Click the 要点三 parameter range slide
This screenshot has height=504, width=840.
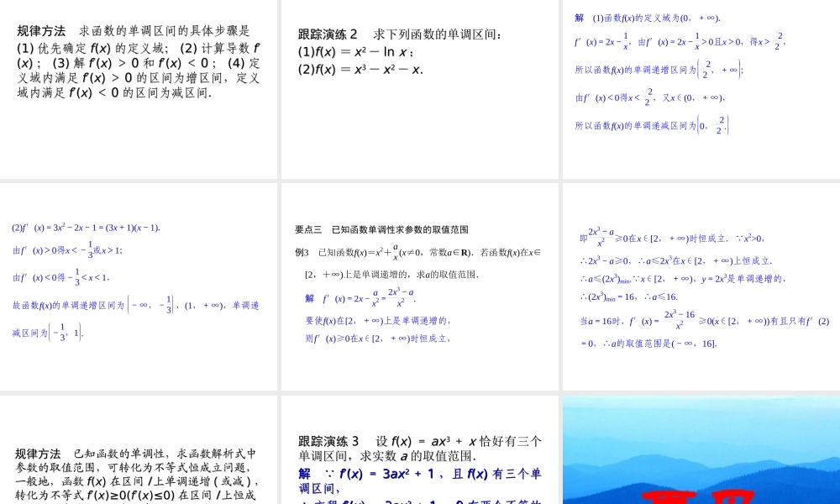click(420, 286)
